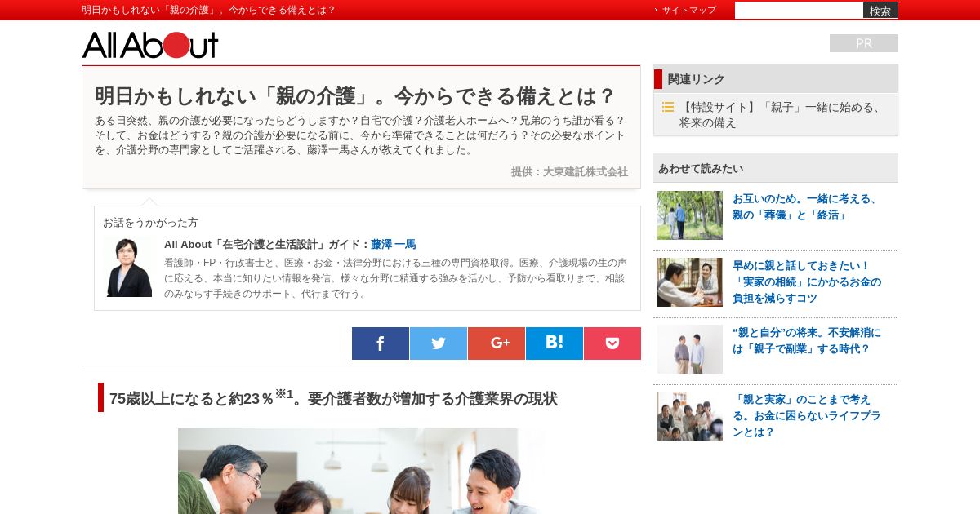Screen dimensions: 980x514
Task: Share article on Facebook
Action: click(x=381, y=343)
